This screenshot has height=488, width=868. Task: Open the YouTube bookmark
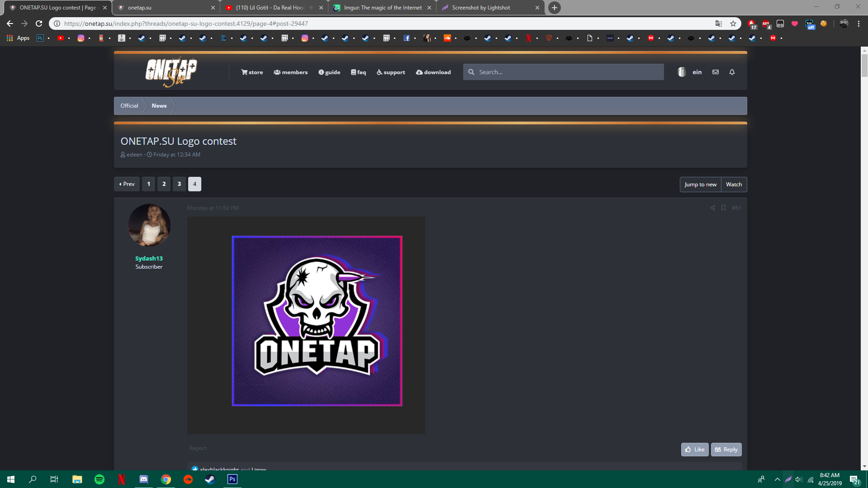click(60, 38)
